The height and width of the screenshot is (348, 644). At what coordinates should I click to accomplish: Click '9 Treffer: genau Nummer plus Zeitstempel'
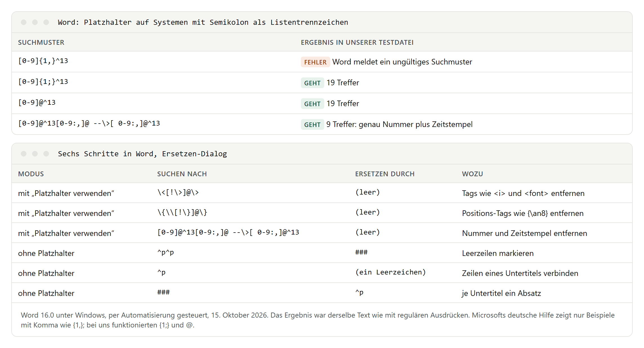[x=399, y=124]
